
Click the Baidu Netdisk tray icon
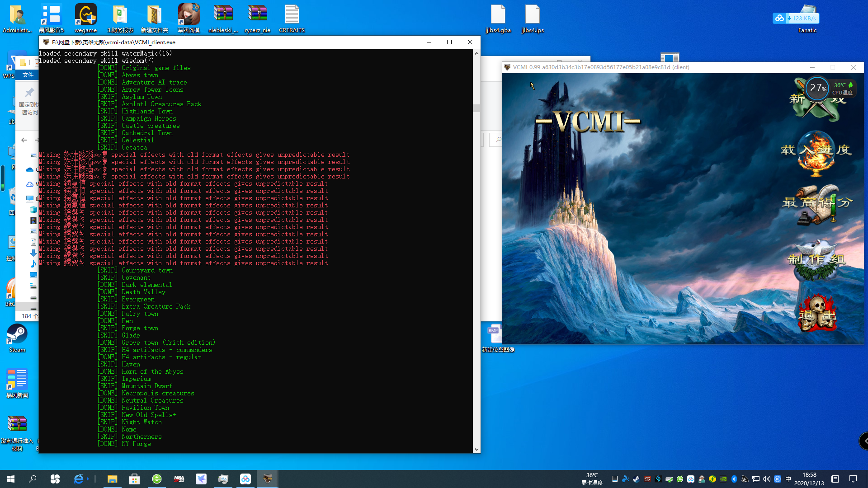[690, 479]
